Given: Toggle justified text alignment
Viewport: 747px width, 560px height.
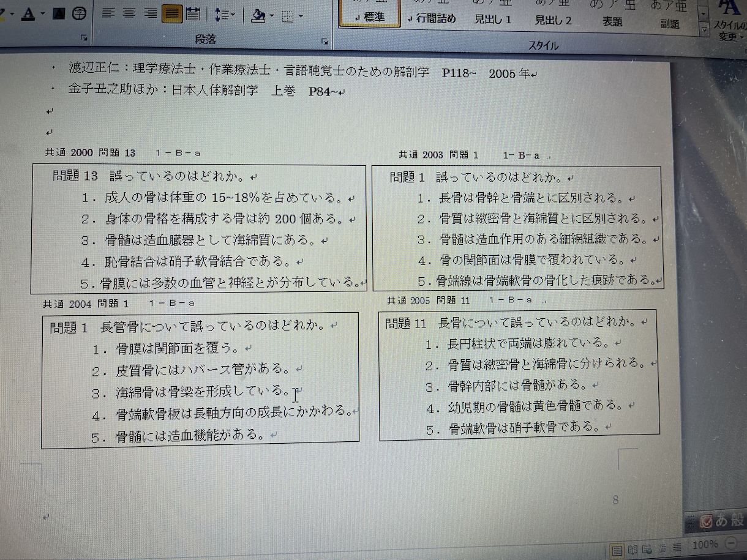Looking at the screenshot, I should pos(172,13).
